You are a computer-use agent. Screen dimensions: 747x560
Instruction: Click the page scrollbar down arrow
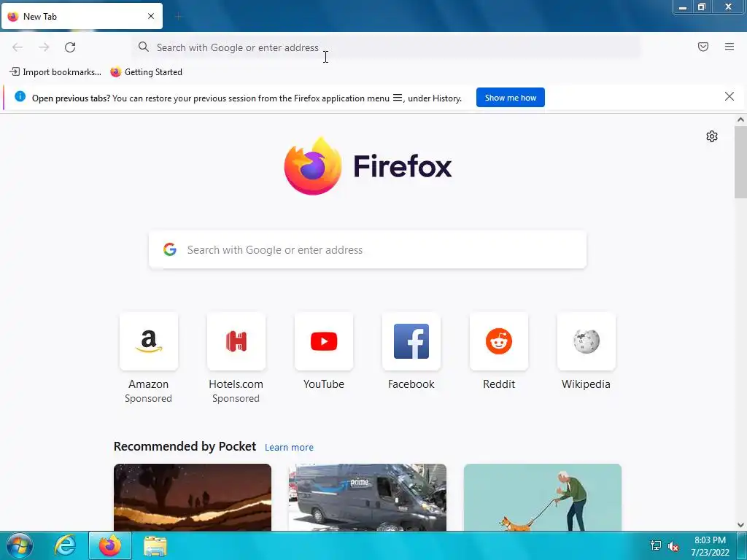740,525
